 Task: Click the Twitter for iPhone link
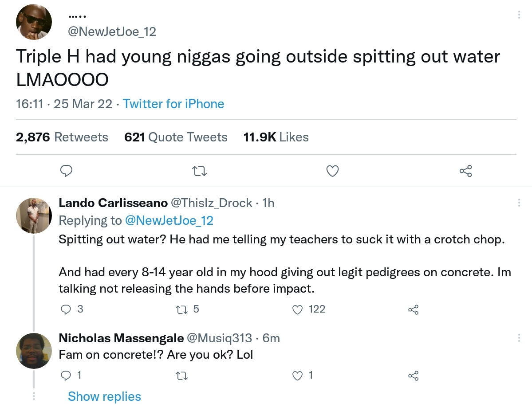pos(173,104)
